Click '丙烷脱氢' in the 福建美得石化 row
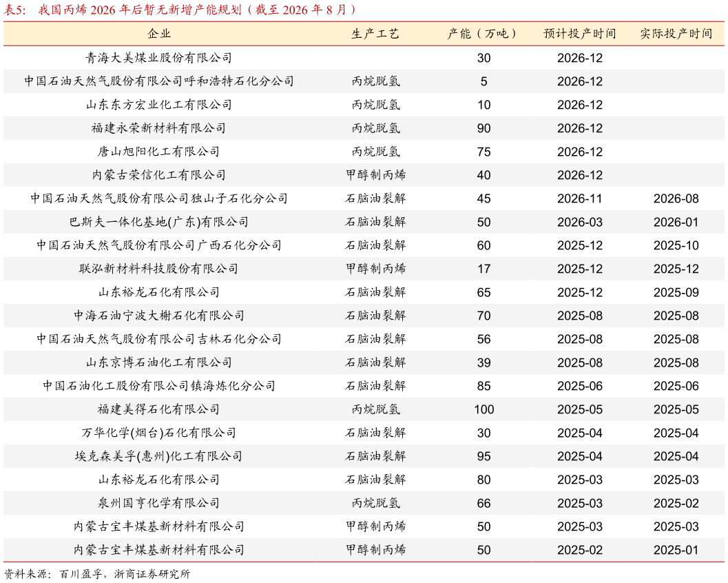The image size is (728, 583). [x=375, y=409]
